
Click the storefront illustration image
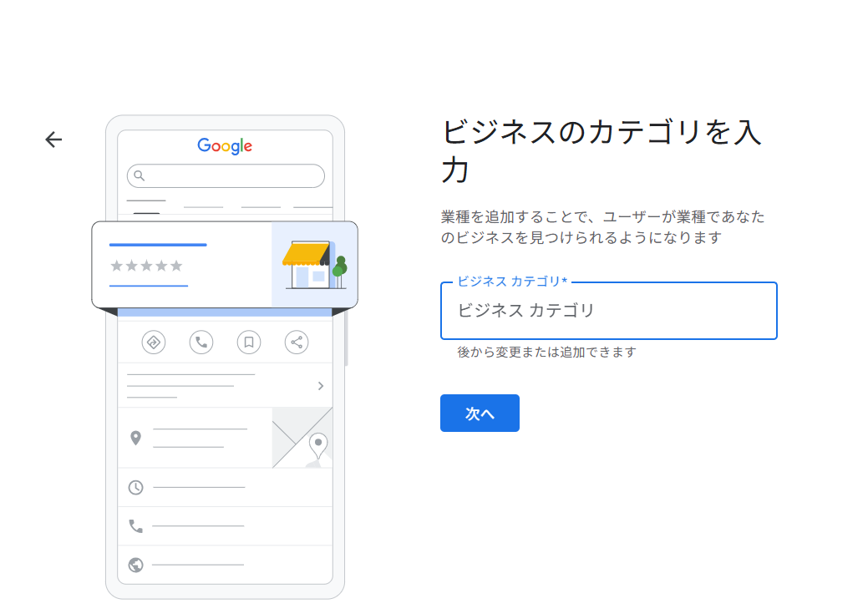click(314, 265)
